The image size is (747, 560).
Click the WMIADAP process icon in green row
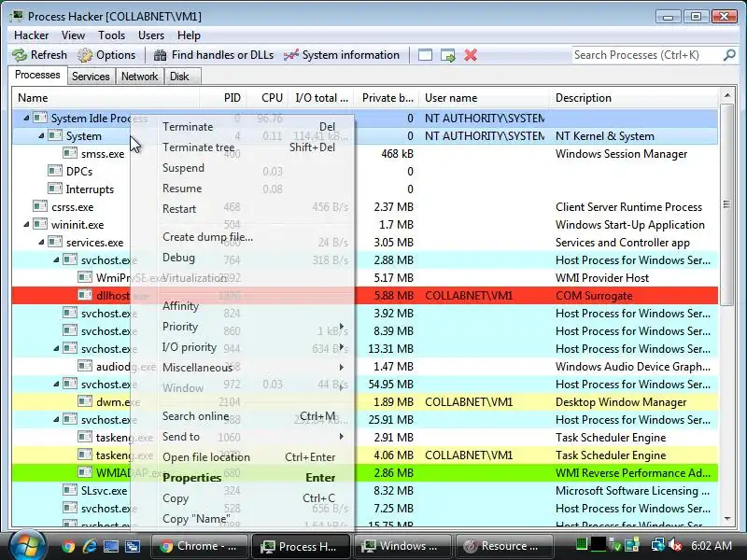(x=85, y=472)
